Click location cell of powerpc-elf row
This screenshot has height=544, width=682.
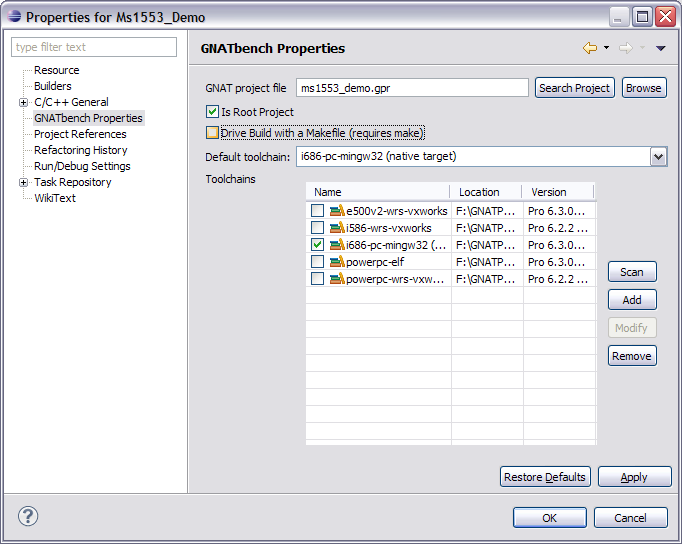click(485, 262)
